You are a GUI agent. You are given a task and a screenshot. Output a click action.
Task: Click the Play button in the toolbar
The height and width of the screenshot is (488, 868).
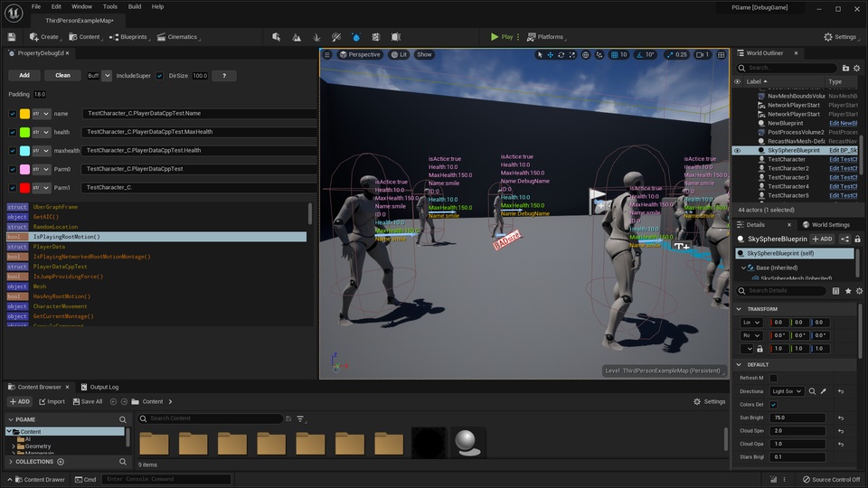coord(502,37)
